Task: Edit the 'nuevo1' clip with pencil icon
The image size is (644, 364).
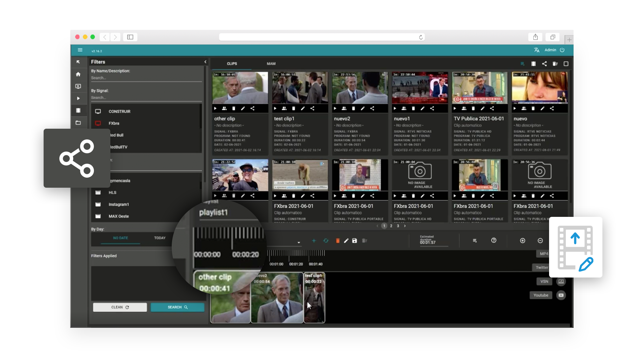Action: click(x=423, y=109)
